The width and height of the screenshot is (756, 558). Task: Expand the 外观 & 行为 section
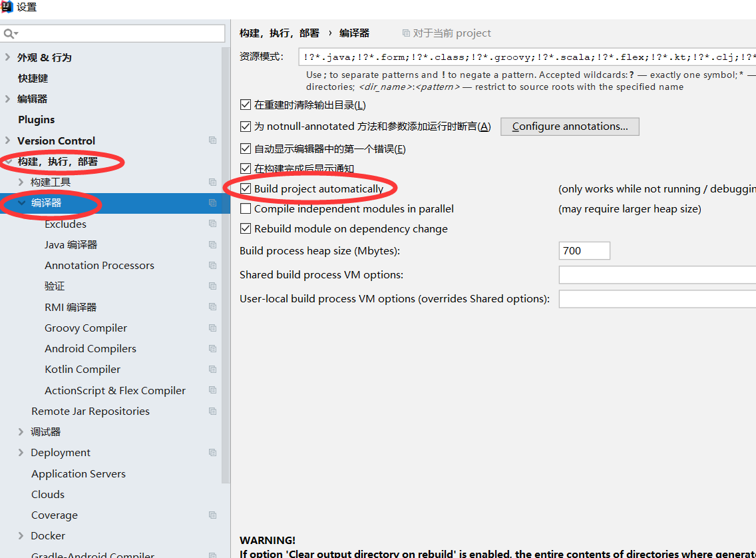tap(7, 57)
